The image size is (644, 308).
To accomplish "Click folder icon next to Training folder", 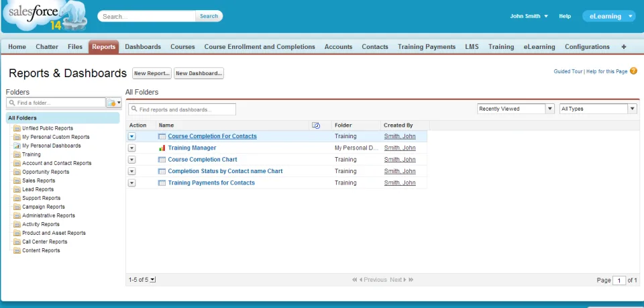I will 17,154.
